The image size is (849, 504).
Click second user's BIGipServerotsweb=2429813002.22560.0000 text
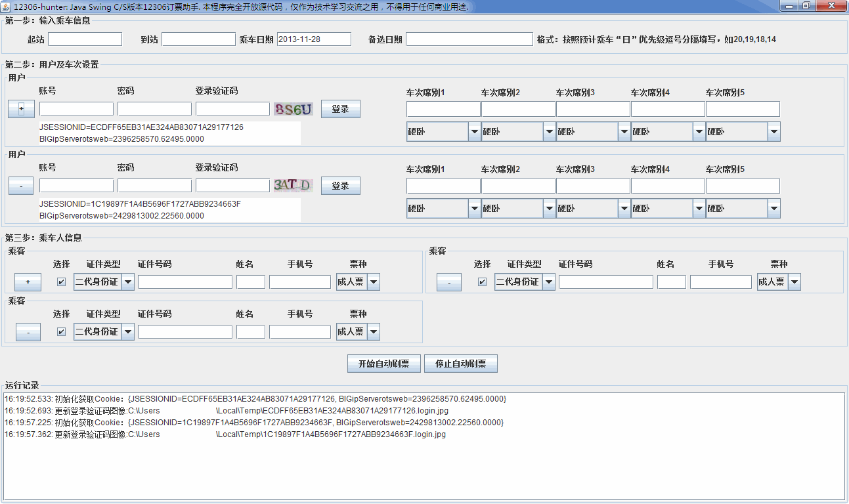pyautogui.click(x=121, y=216)
